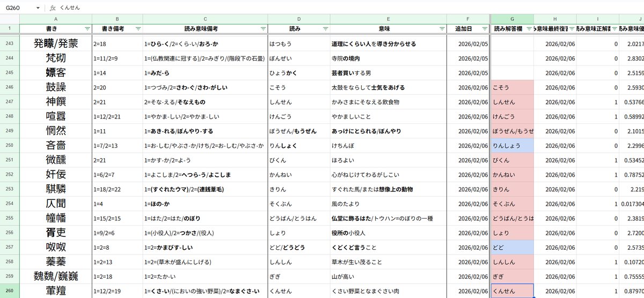
Task: Click reading cell はつもう
Action: 299,44
